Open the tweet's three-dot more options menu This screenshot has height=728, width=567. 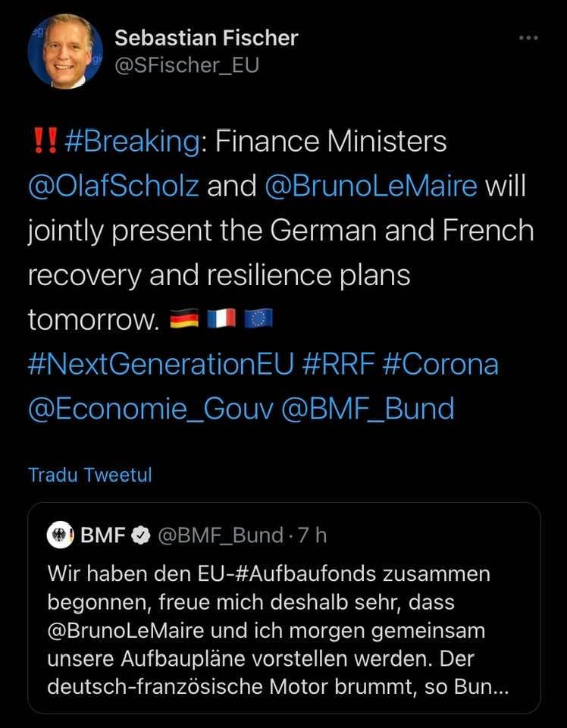coord(527,38)
